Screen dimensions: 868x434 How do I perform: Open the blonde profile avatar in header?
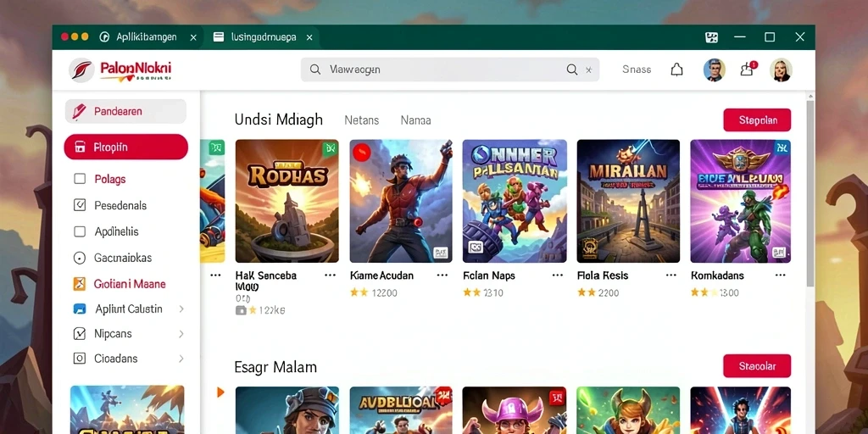tap(781, 70)
